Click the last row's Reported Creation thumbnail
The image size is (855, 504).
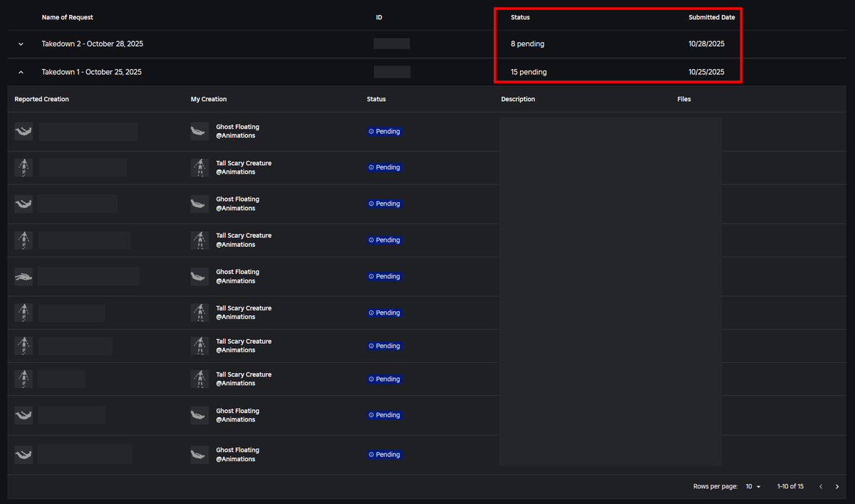(24, 454)
